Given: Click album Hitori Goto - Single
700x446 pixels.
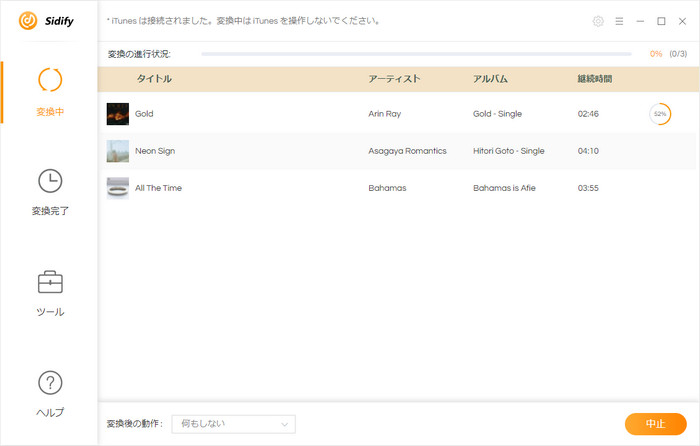Looking at the screenshot, I should [x=508, y=151].
